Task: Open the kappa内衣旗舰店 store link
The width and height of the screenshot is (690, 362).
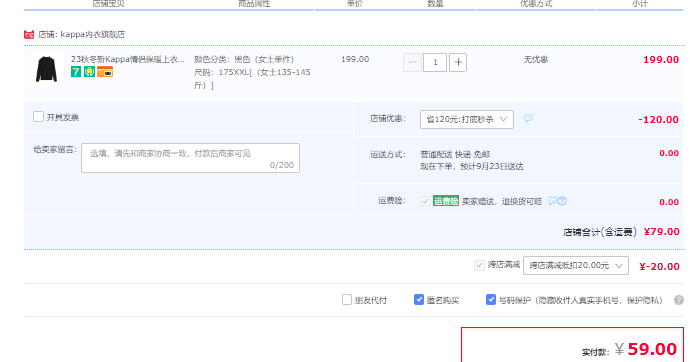Action: pyautogui.click(x=92, y=34)
